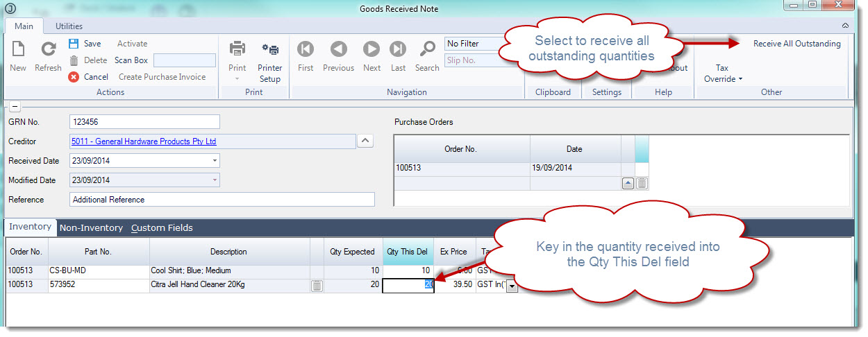Click the Order No. header in Purchase Orders
Image resolution: width=868 pixels, height=337 pixels.
[462, 149]
